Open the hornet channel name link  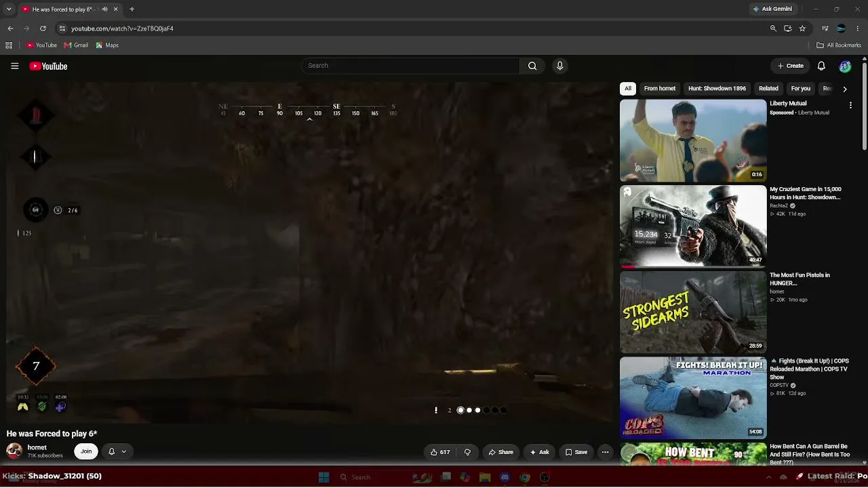click(x=37, y=447)
